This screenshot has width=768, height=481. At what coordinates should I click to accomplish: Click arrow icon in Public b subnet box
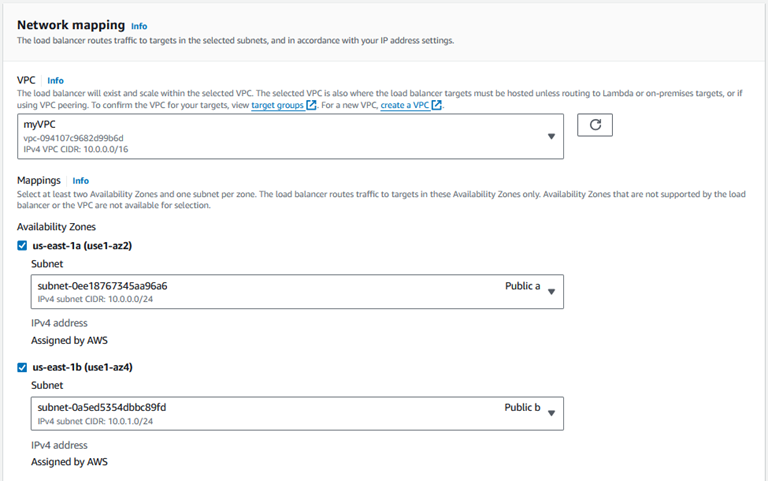click(552, 413)
